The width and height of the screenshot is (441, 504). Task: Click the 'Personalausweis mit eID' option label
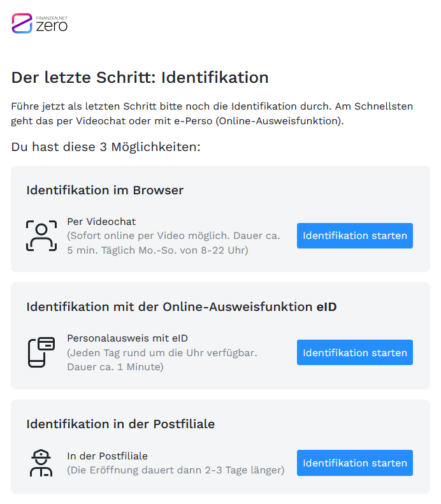(127, 338)
